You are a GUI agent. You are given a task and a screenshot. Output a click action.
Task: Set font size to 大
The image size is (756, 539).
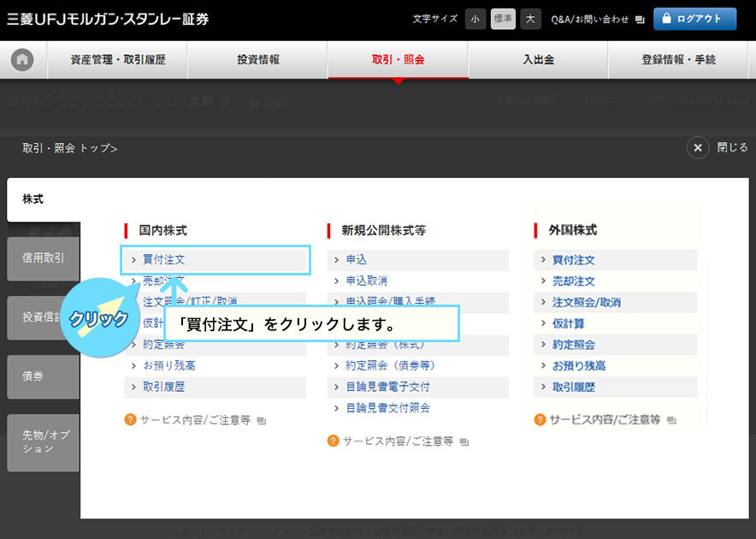(x=530, y=20)
